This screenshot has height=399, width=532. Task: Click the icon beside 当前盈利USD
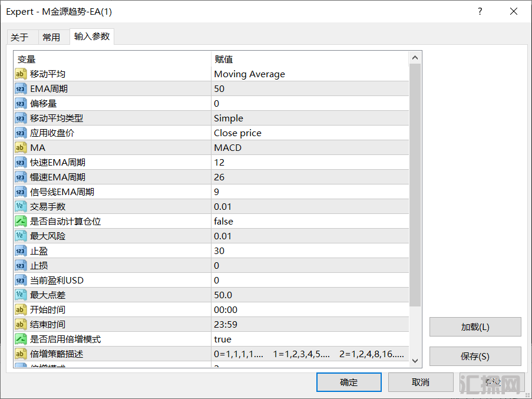21,281
